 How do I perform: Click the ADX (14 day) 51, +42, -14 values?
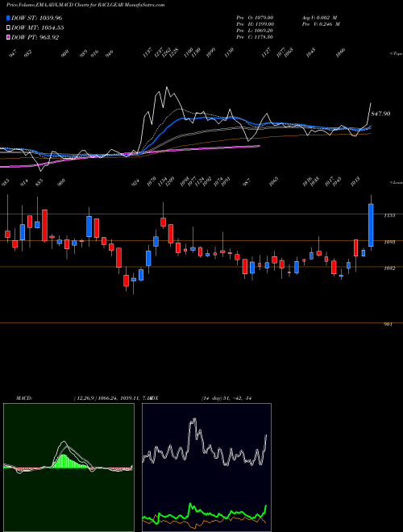tap(226, 398)
